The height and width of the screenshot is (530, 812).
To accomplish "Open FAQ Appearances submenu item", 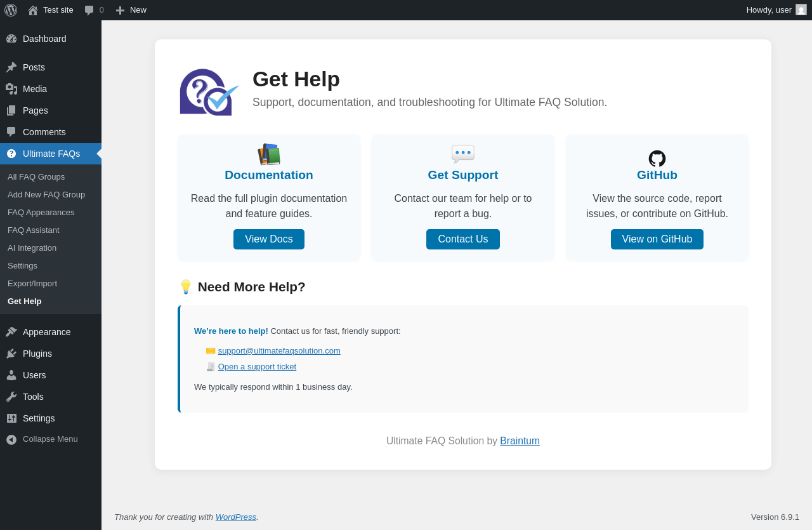I will click(51, 213).
